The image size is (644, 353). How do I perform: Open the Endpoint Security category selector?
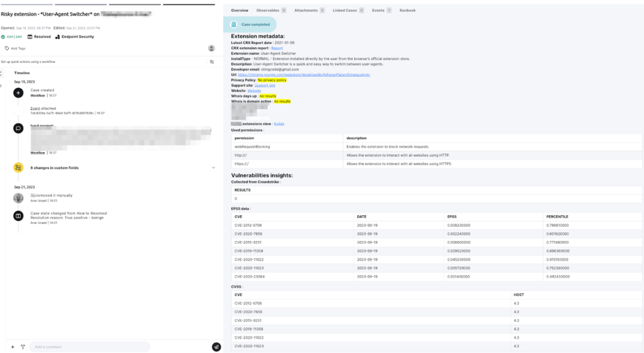[x=74, y=36]
